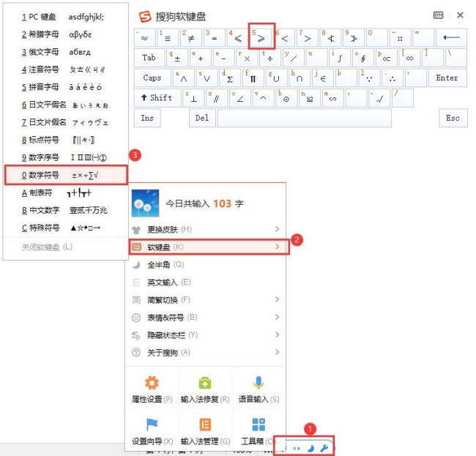
Task: Click the Enter key on soft keyboard
Action: [x=447, y=78]
